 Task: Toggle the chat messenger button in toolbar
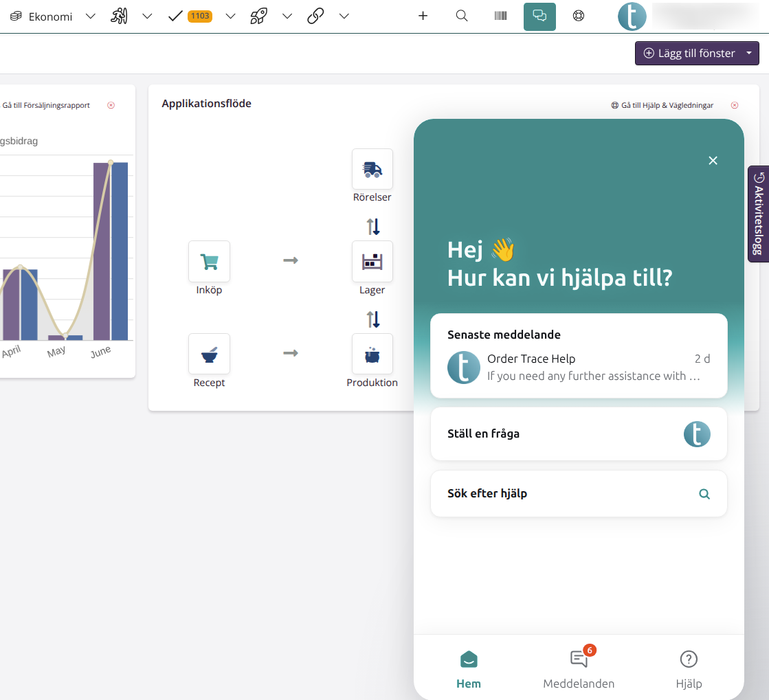pyautogui.click(x=539, y=16)
